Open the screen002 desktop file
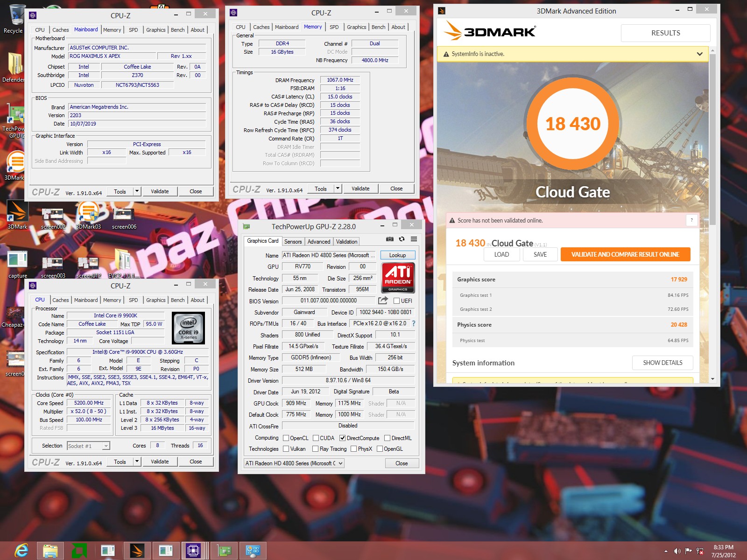 click(x=53, y=217)
